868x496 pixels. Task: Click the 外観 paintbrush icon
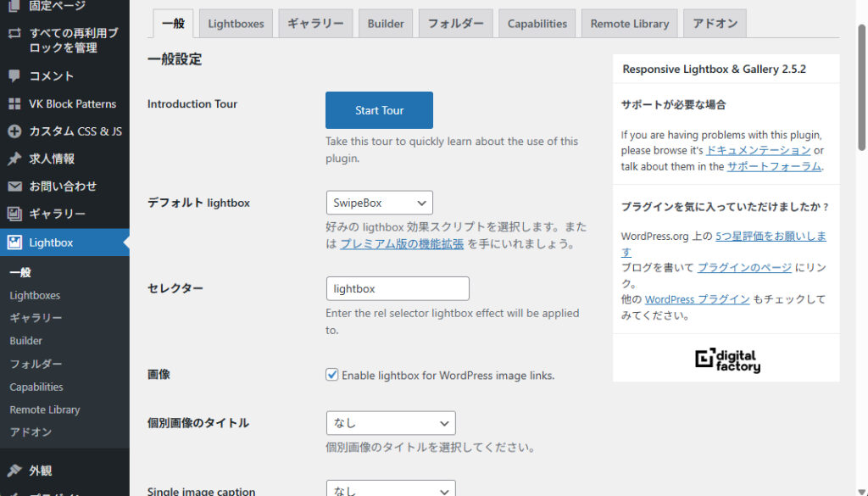coord(15,471)
